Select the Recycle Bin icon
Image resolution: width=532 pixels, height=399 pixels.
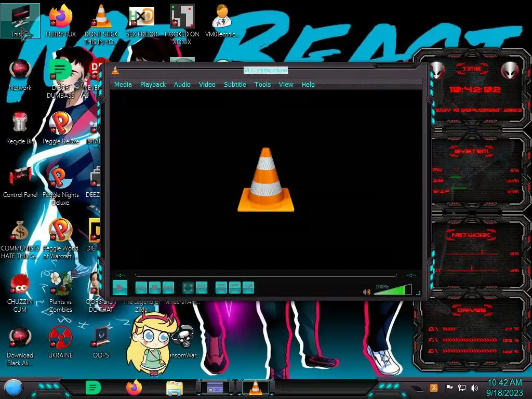(x=20, y=128)
